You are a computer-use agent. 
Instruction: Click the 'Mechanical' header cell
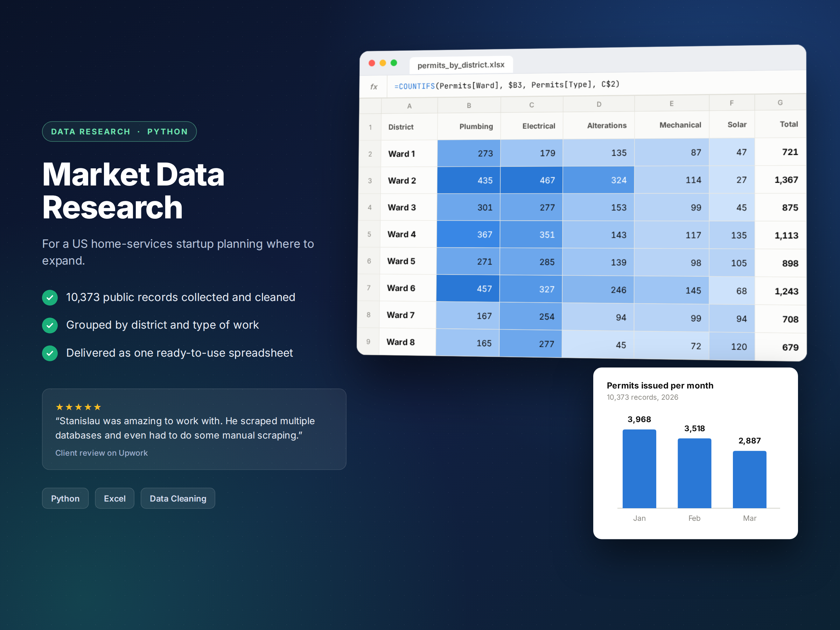pos(672,125)
